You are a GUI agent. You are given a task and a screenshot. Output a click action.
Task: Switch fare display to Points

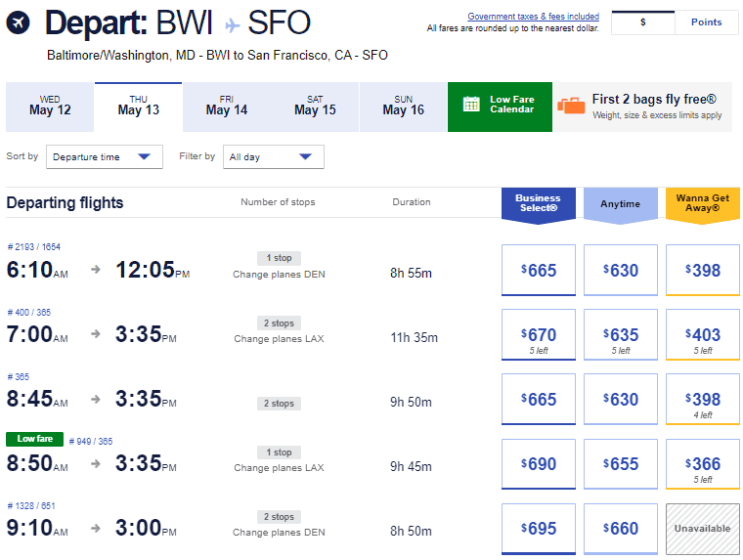point(706,22)
